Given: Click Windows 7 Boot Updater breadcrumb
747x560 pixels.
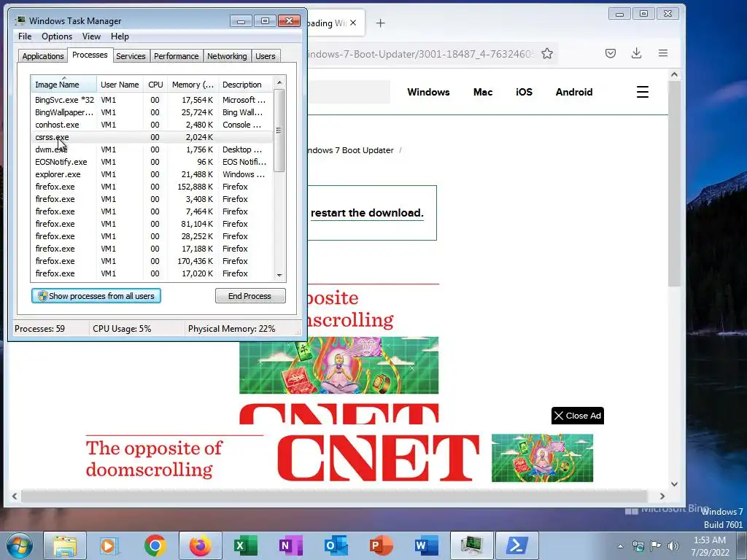Looking at the screenshot, I should 351,150.
